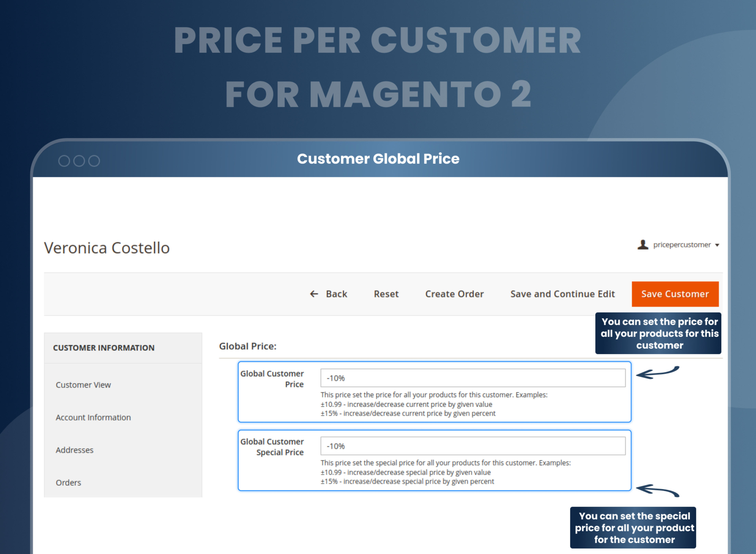Select the Customer View sidebar item
The height and width of the screenshot is (554, 756).
(x=83, y=385)
